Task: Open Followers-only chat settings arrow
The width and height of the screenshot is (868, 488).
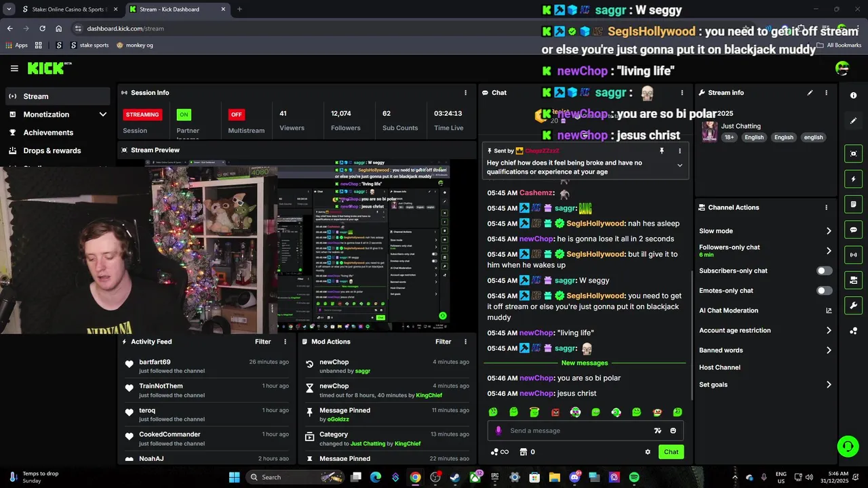Action: pos(829,251)
